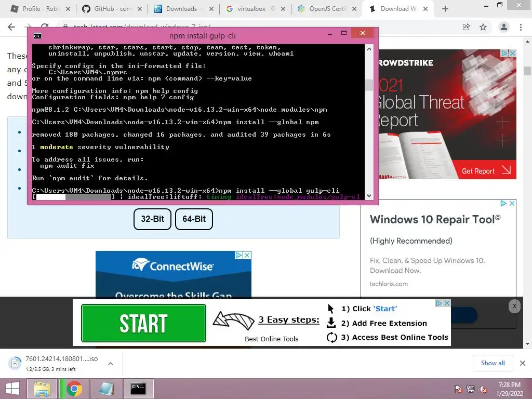Viewport: 532px width, 399px height.
Task: Click Best Online Tools text in ad
Action: coord(271,339)
